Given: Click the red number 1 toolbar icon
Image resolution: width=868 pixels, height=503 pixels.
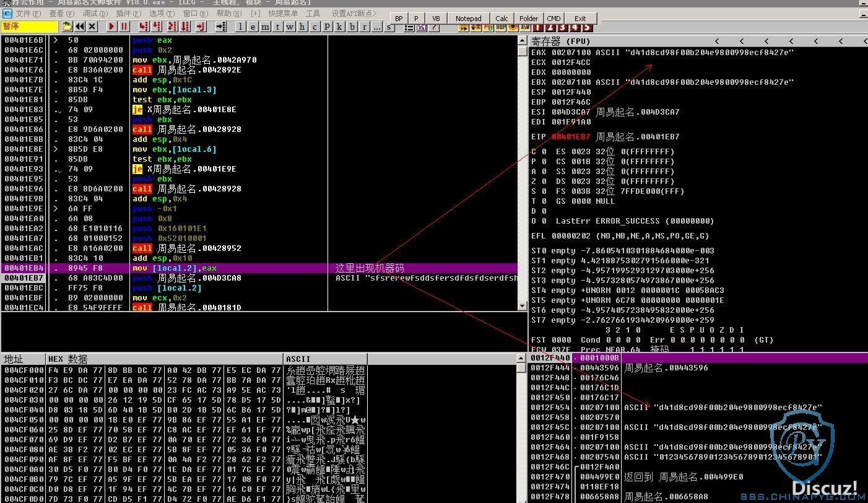Looking at the screenshot, I should 538,27.
